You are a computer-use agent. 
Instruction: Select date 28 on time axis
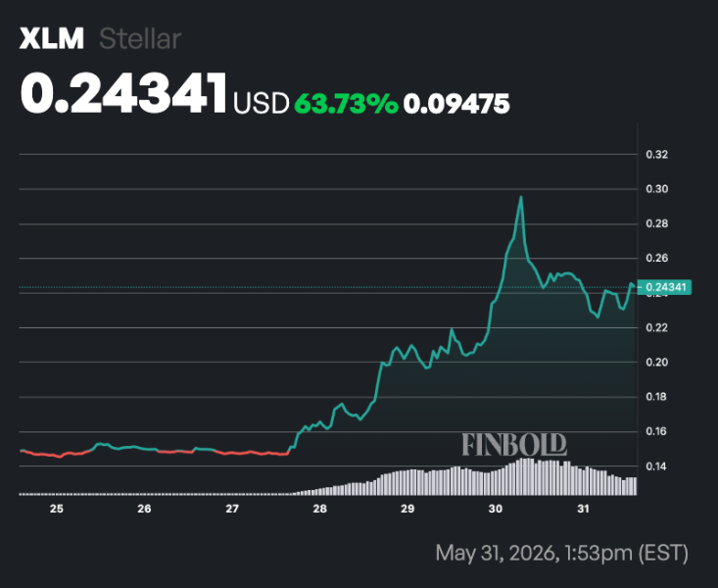320,509
